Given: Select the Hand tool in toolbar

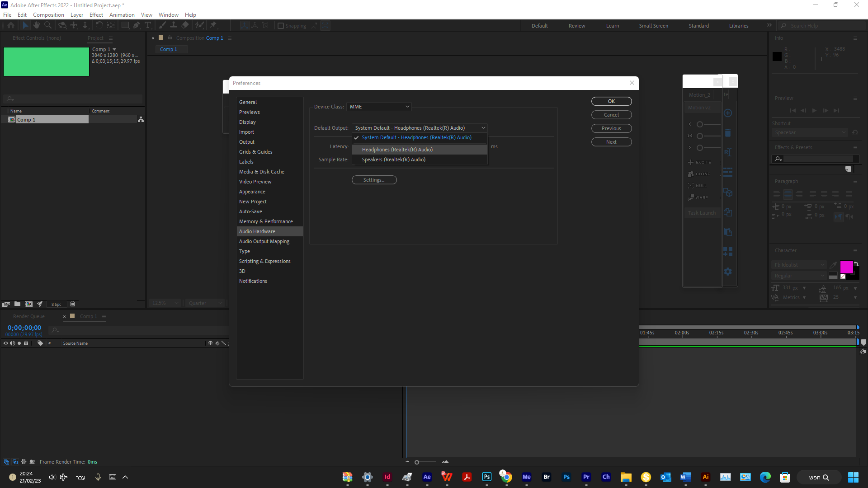Looking at the screenshot, I should (37, 25).
